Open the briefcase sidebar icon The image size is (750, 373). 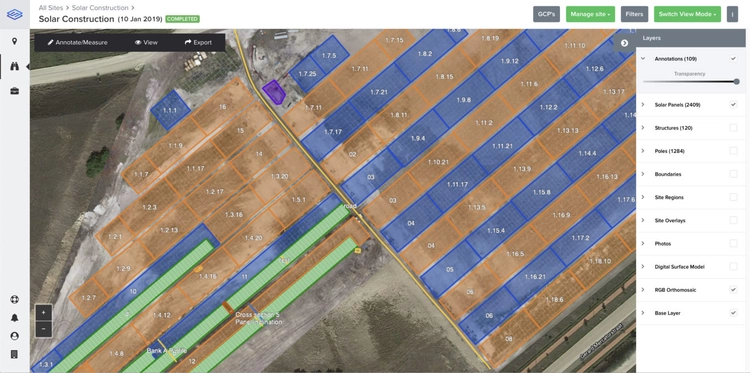pyautogui.click(x=14, y=91)
